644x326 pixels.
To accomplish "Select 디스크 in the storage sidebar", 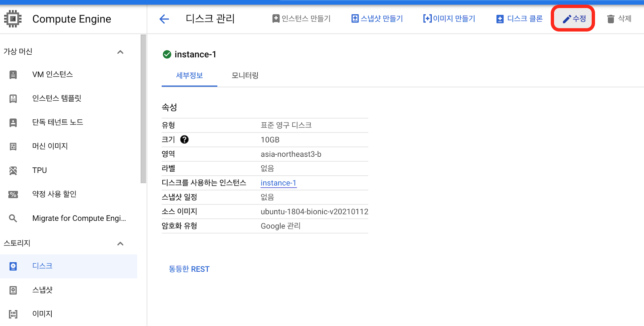I will point(68,266).
